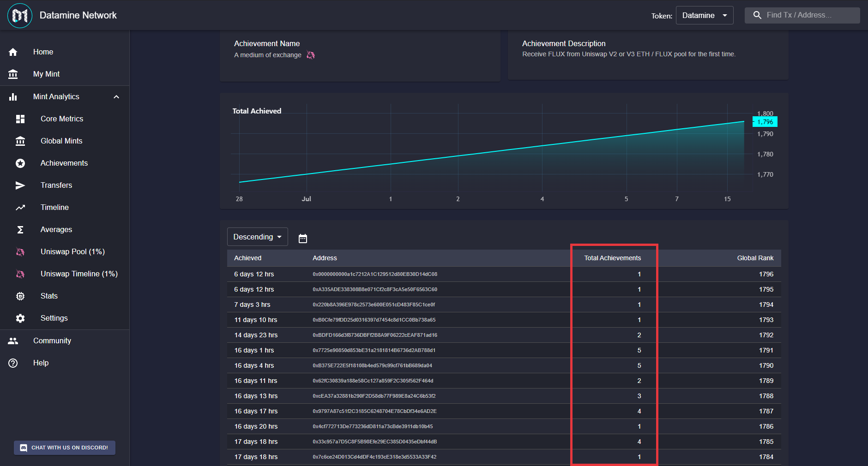Click the Mint Analytics bar chart icon
This screenshot has height=466, width=868.
[x=13, y=97]
